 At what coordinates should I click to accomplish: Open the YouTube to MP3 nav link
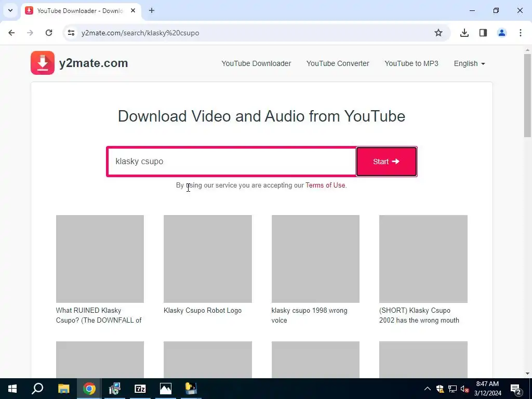click(411, 63)
